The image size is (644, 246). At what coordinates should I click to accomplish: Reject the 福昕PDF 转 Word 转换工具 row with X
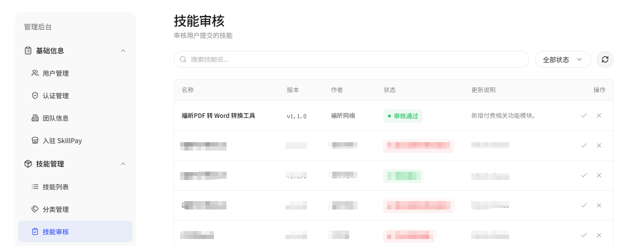(x=599, y=116)
